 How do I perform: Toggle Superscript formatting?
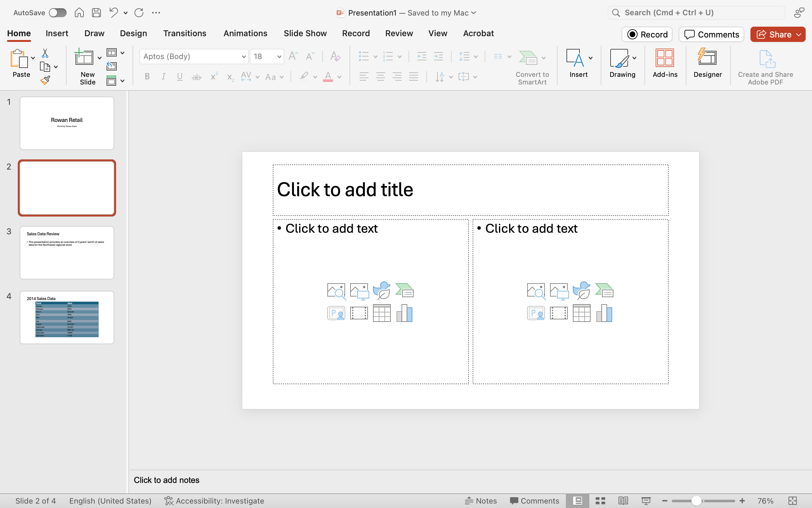pos(214,76)
